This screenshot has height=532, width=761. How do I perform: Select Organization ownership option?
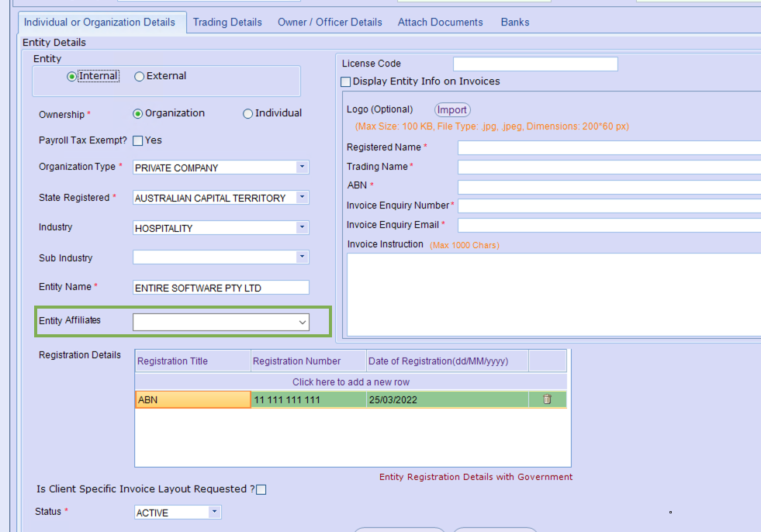point(138,114)
